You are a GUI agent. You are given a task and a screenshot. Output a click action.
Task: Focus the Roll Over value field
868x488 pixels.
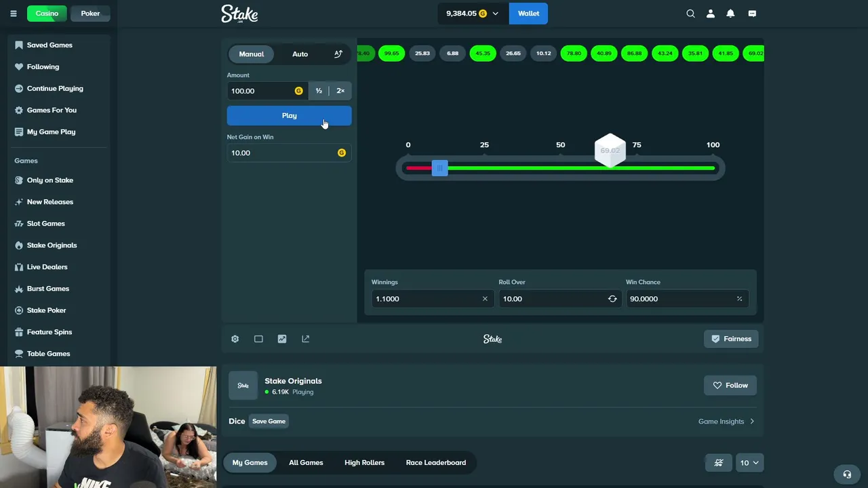point(559,299)
